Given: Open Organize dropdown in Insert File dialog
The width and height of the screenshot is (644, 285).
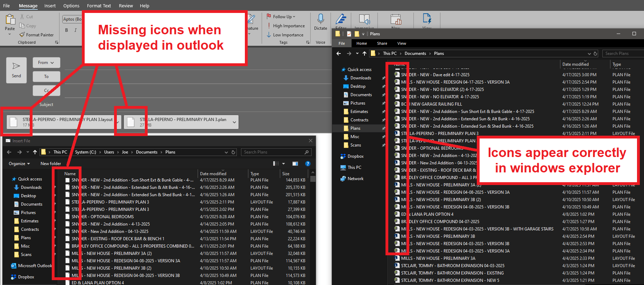Looking at the screenshot, I should (x=19, y=164).
